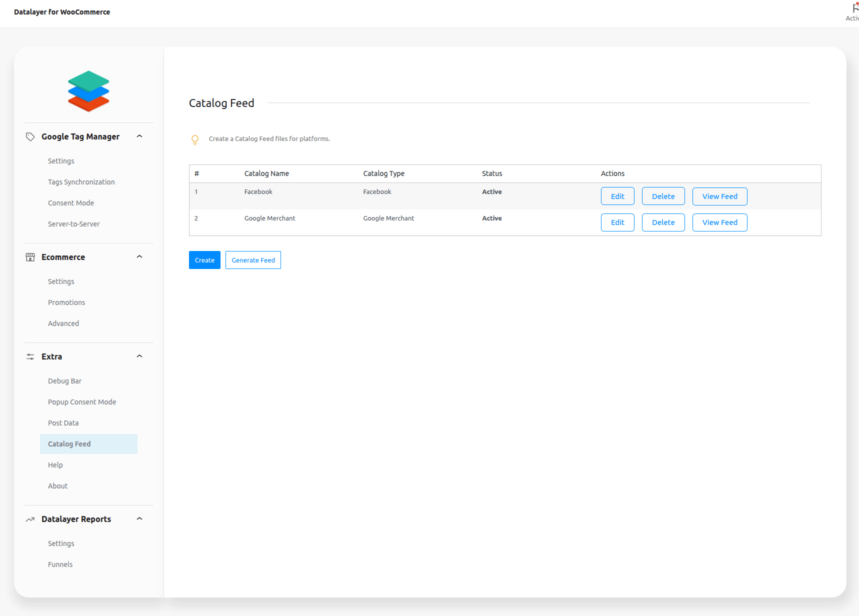Open Tags Synchronization menu item
The image size is (859, 616).
point(81,182)
